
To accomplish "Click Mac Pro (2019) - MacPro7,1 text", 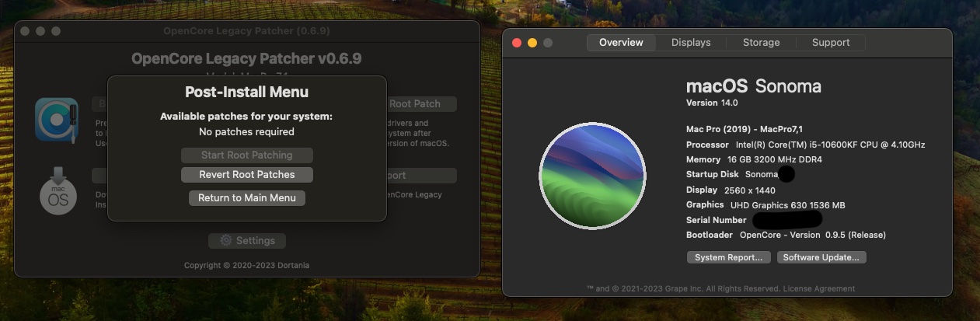I will 745,129.
